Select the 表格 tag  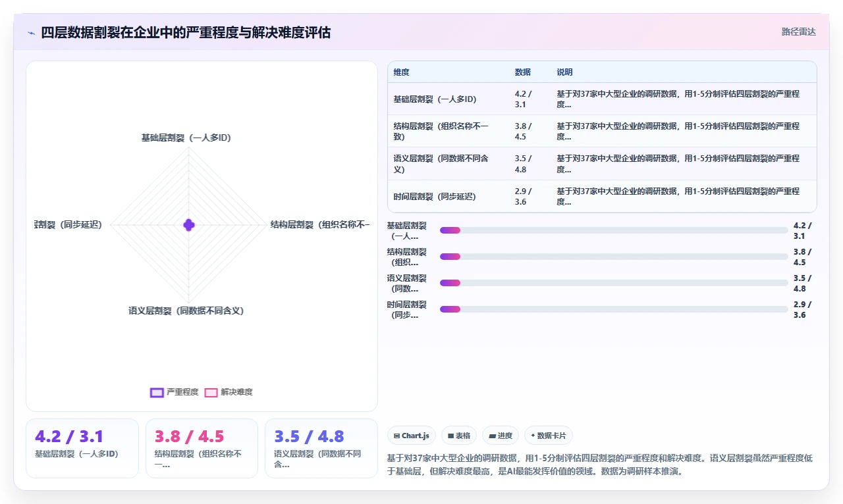459,436
